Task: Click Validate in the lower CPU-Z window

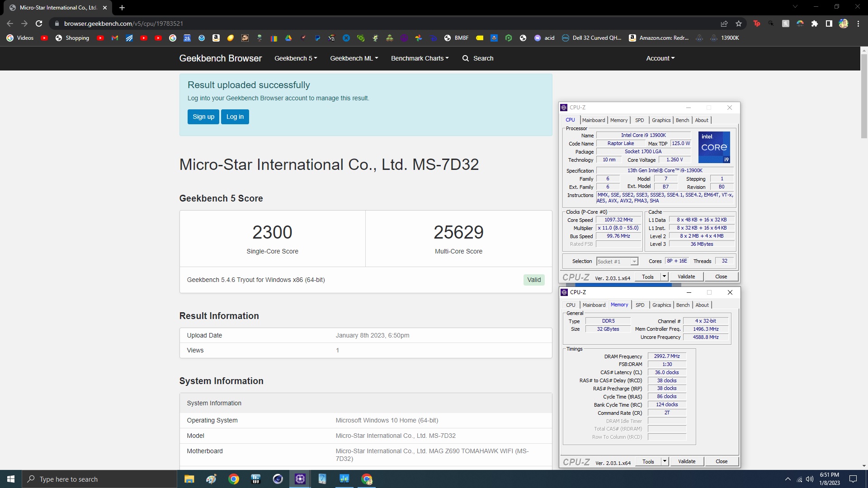Action: click(x=686, y=461)
